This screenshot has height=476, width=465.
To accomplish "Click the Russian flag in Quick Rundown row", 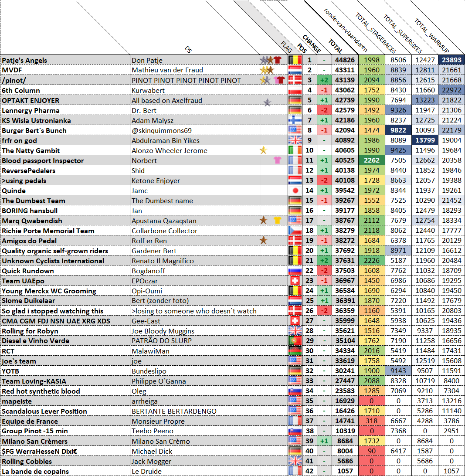I will pyautogui.click(x=295, y=271).
